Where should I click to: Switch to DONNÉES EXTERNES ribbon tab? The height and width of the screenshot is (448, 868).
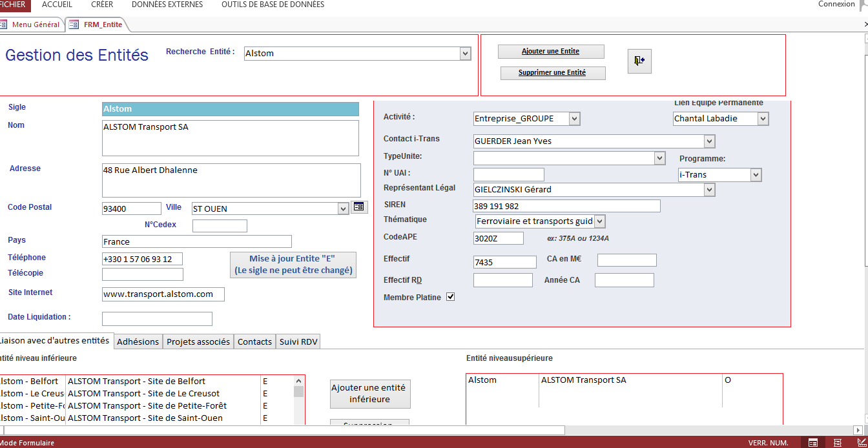[x=167, y=5]
